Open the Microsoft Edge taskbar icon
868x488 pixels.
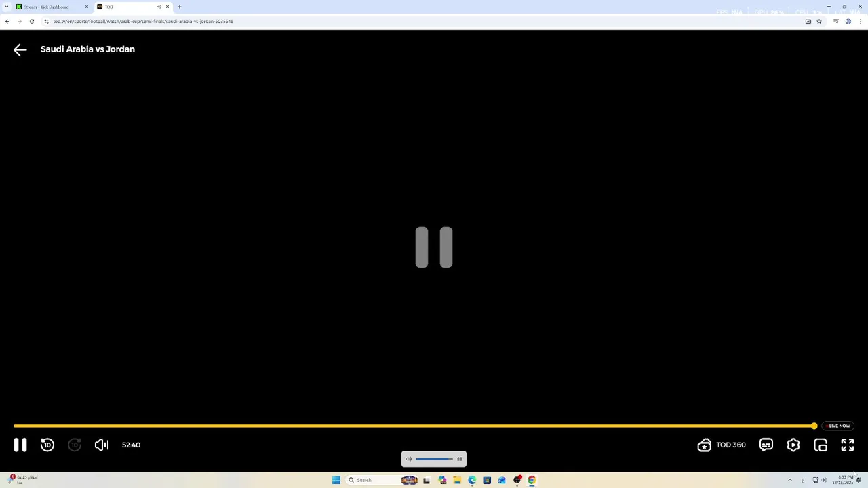pyautogui.click(x=472, y=480)
